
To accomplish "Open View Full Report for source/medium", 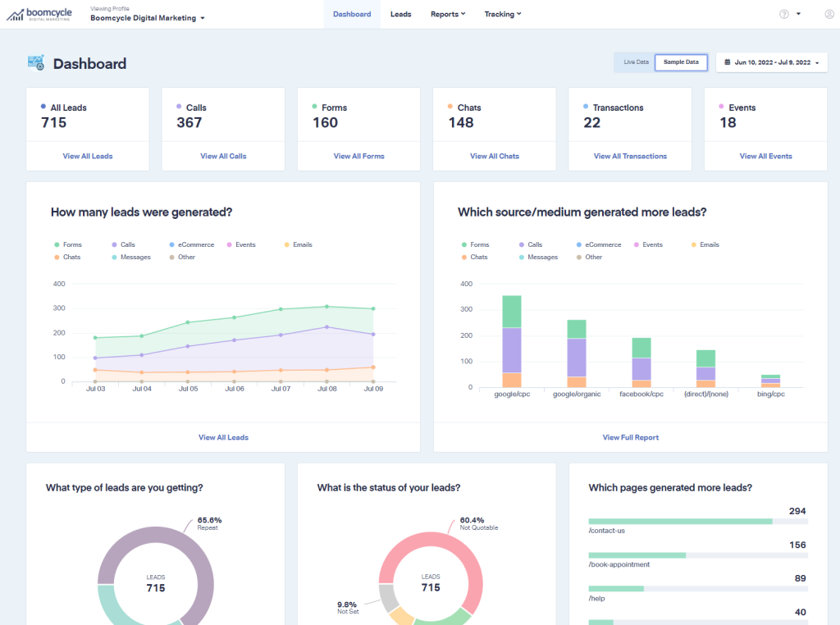I will (x=630, y=437).
